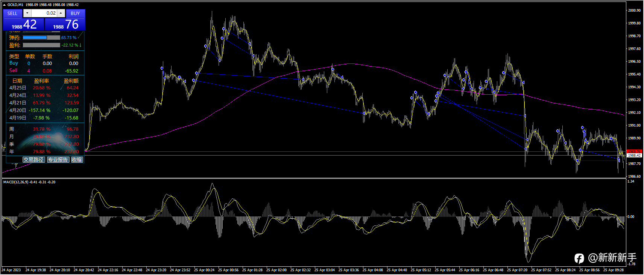This screenshot has height=275, width=644.
Task: Click the 24 Apr 23:20 time label
Action: [x=156, y=270]
